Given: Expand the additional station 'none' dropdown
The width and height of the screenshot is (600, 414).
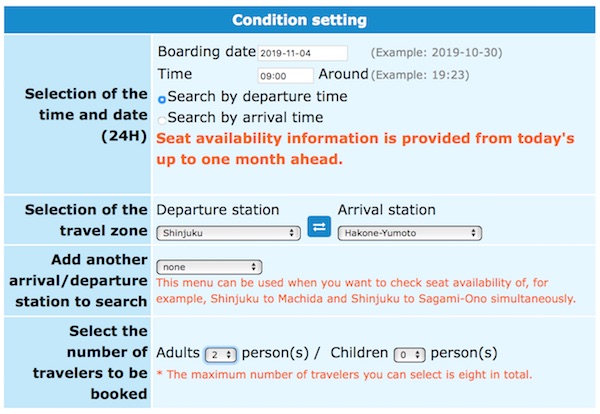Looking at the screenshot, I should [x=210, y=267].
